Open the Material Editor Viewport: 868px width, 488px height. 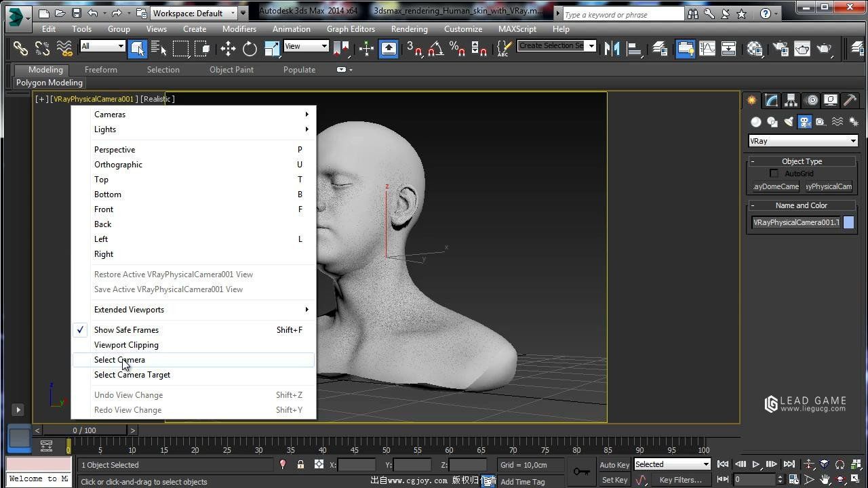(x=755, y=48)
